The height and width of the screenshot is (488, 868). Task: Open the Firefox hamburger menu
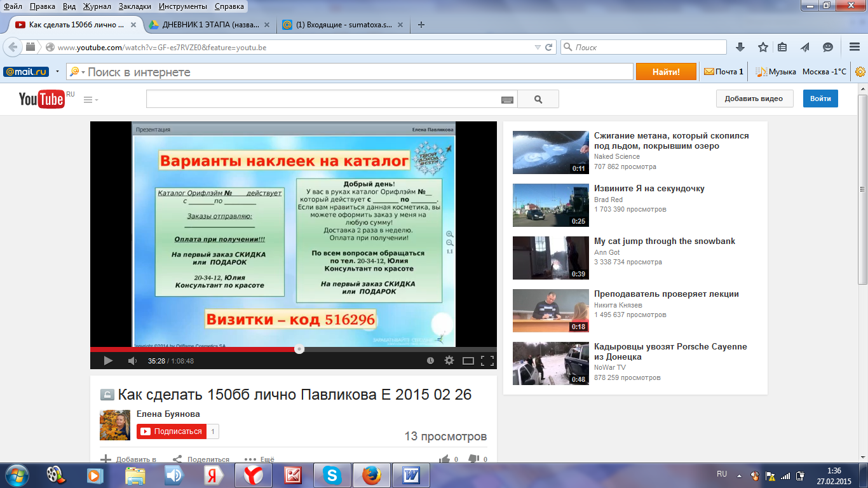point(855,47)
